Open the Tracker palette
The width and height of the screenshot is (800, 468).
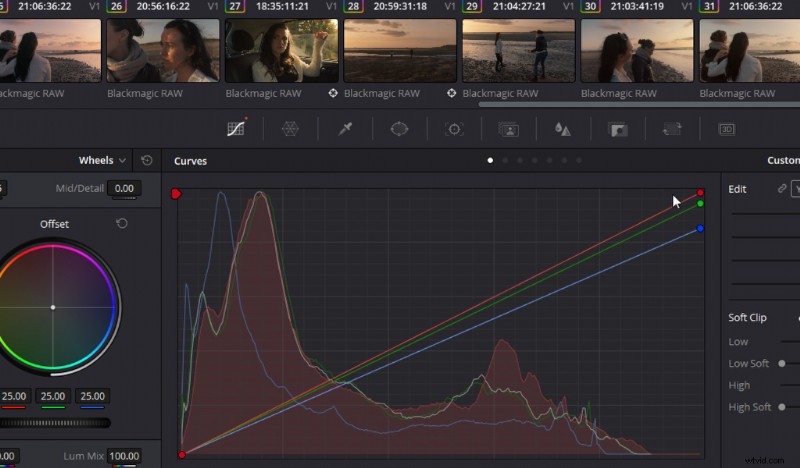454,129
